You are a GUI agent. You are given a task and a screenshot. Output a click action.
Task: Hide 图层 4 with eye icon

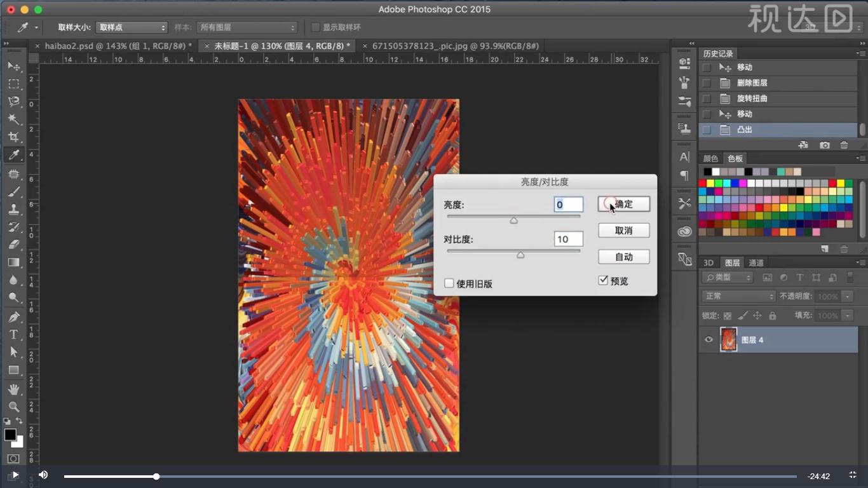709,340
